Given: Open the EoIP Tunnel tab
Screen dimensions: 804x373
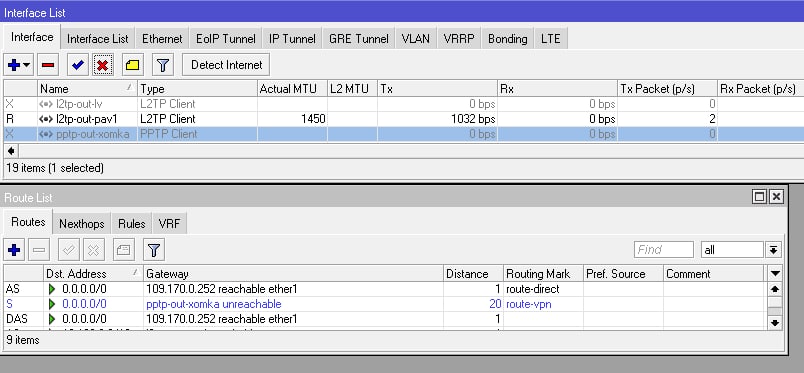Looking at the screenshot, I should pyautogui.click(x=226, y=39).
